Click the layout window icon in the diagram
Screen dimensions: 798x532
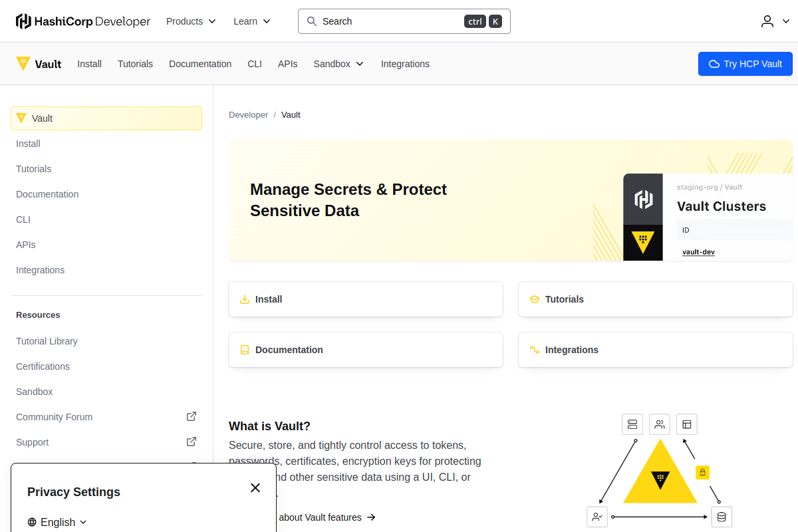click(687, 424)
